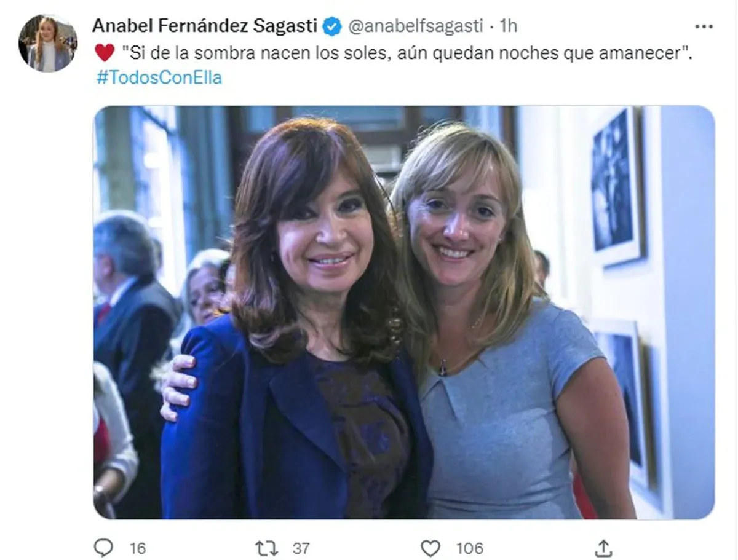The height and width of the screenshot is (560, 738).
Task: Open the 1h tweet timestamp
Action: 509,26
